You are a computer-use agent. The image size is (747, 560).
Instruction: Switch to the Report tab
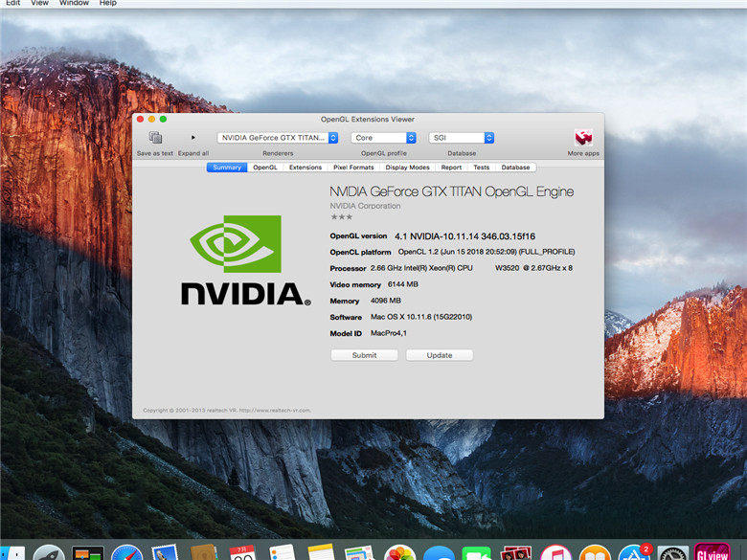451,168
